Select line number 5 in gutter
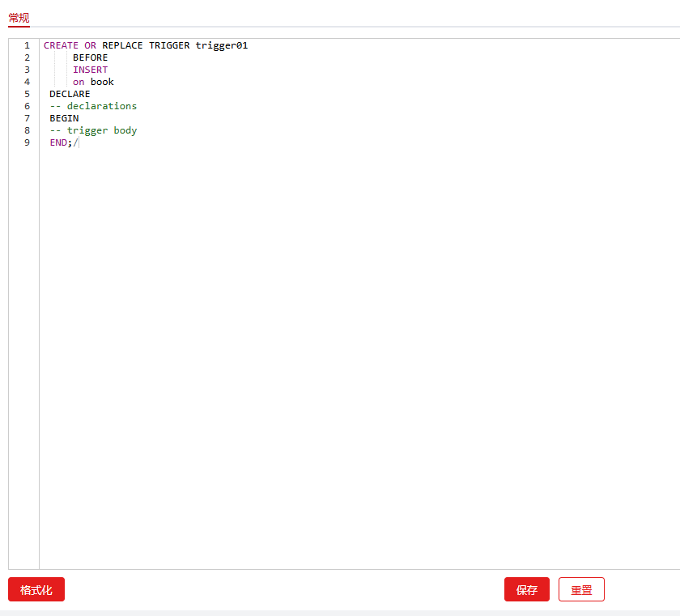 [27, 94]
